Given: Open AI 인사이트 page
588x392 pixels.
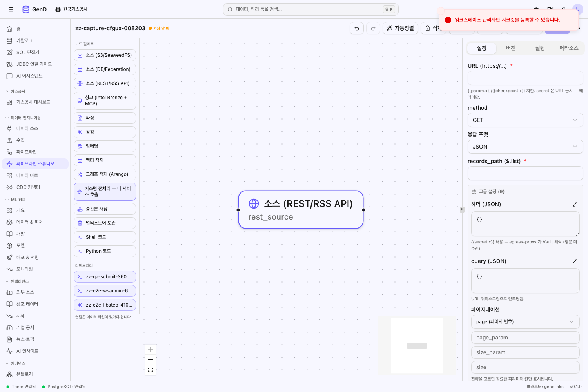Looking at the screenshot, I should [x=35, y=351].
